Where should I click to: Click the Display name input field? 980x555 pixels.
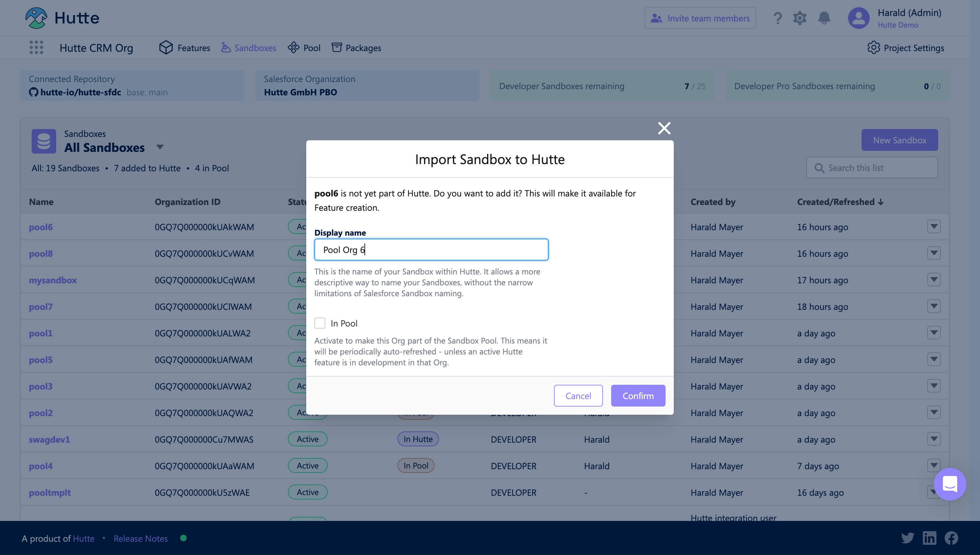click(x=431, y=250)
